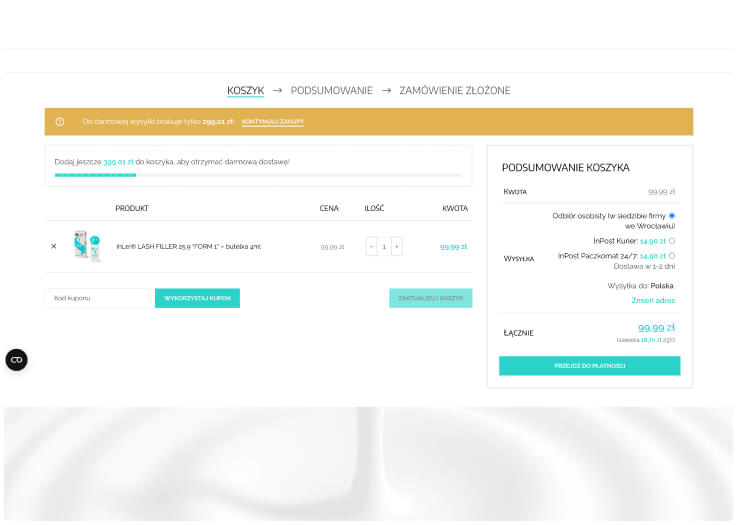Select Odbiór osobisty we Wrocławiu shipping option
The width and height of the screenshot is (737, 525).
[671, 216]
